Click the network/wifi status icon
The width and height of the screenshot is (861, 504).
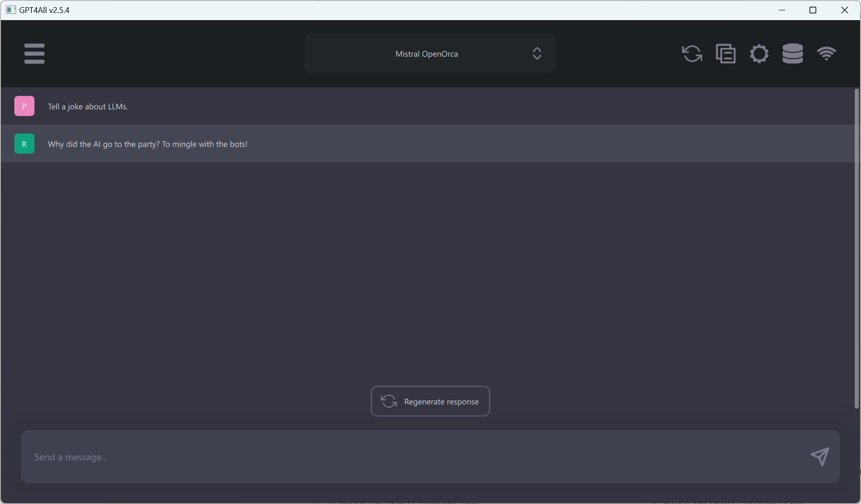tap(826, 54)
